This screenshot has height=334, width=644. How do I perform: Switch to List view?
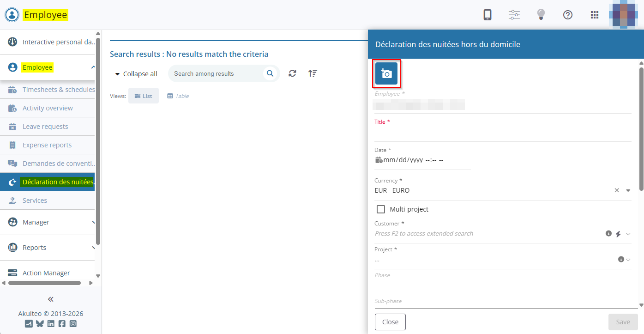click(x=143, y=96)
